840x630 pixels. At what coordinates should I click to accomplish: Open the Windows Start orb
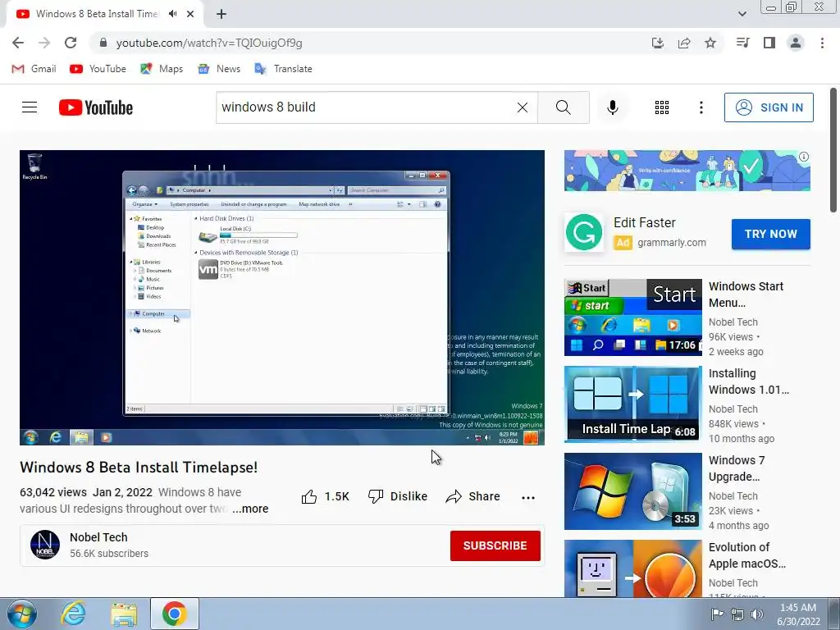pos(21,614)
